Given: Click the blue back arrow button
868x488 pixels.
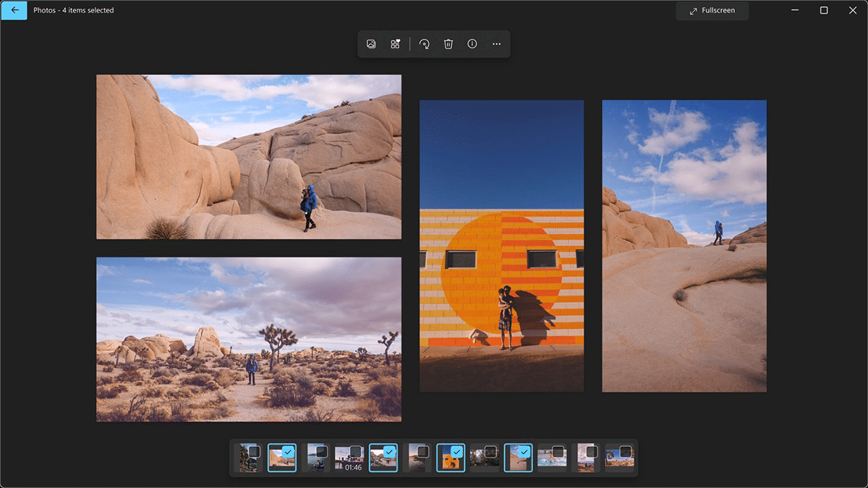Looking at the screenshot, I should click(x=14, y=10).
